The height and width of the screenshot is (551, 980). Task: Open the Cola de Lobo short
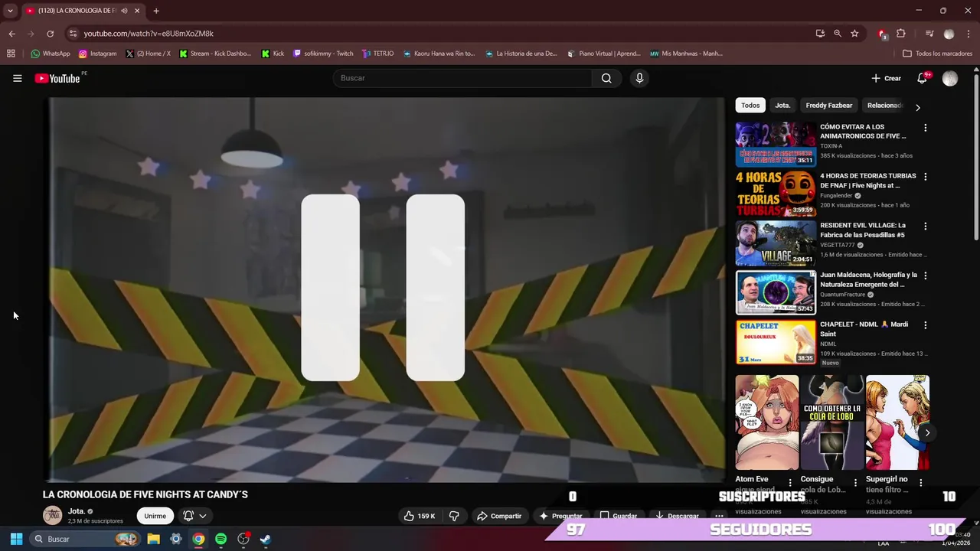point(832,422)
